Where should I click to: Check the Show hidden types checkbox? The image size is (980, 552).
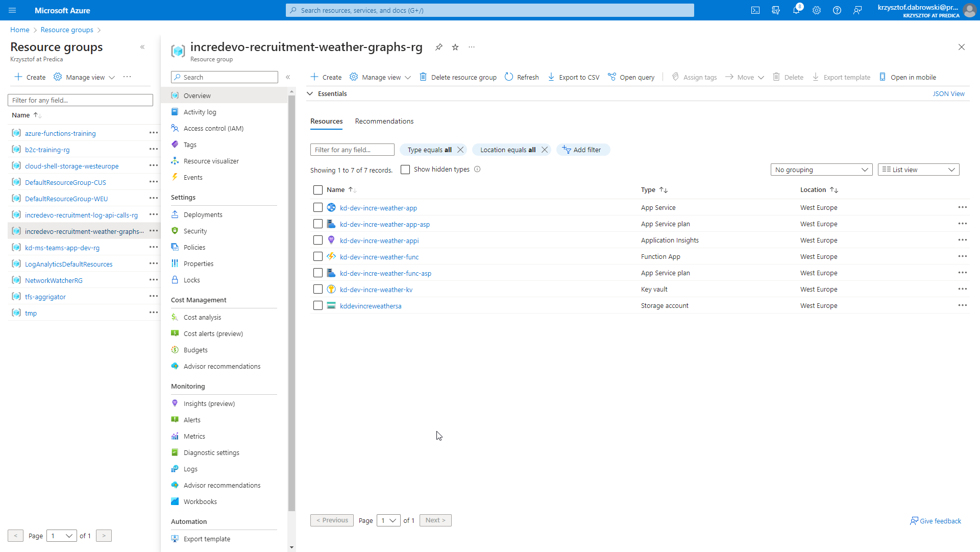click(x=405, y=170)
